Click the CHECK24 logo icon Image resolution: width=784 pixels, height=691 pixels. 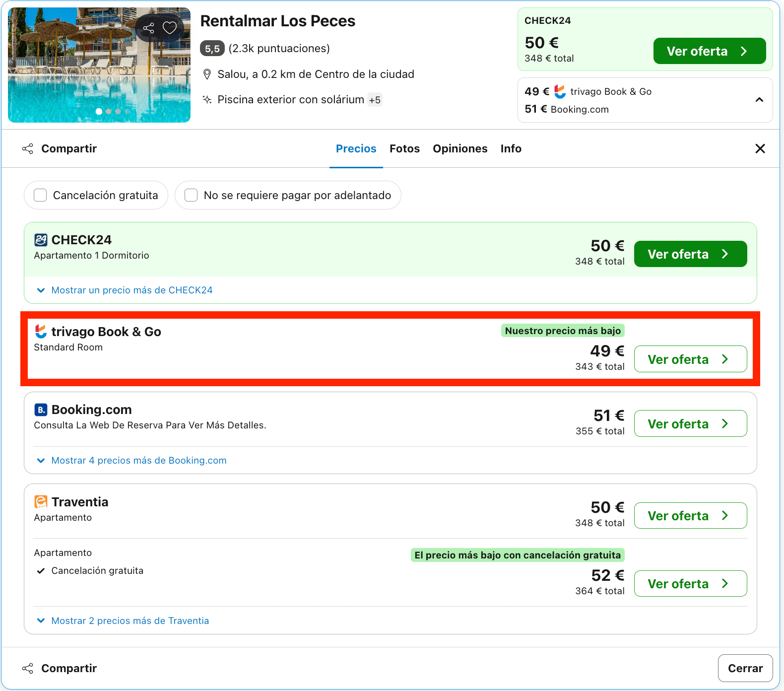point(41,240)
